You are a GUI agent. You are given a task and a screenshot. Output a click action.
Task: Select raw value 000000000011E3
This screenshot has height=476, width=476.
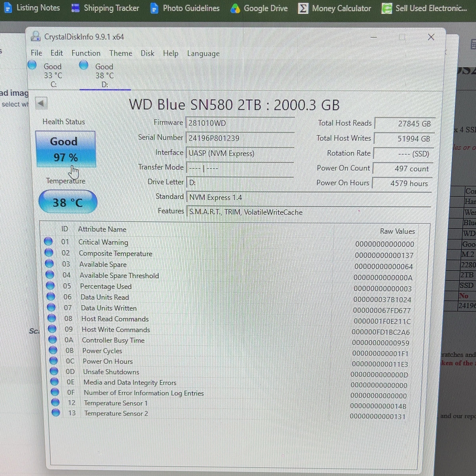click(x=380, y=364)
